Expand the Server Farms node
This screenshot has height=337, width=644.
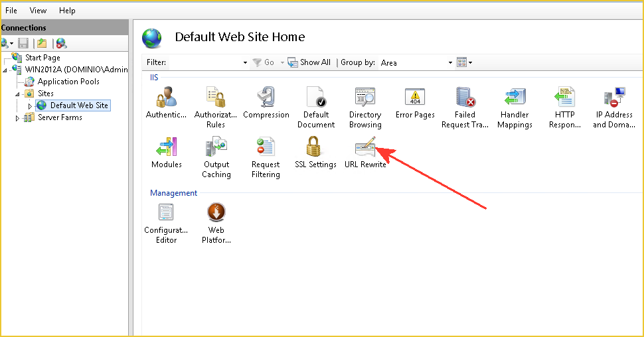coord(17,118)
